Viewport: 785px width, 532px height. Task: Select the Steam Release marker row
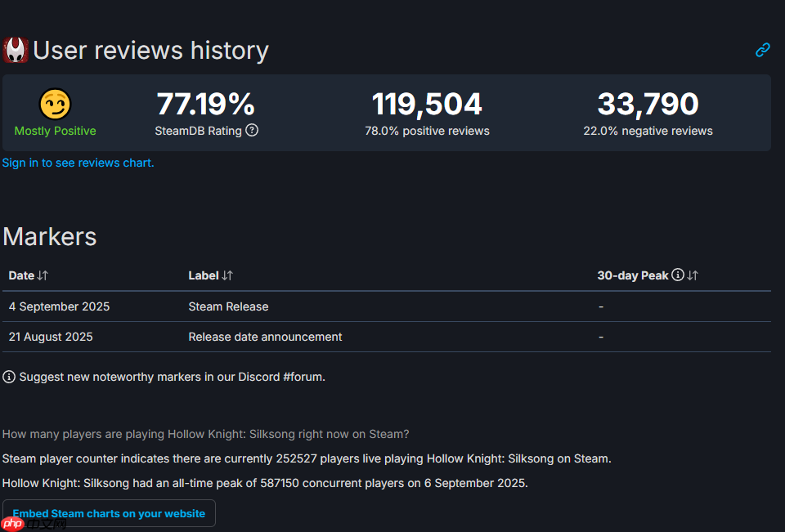228,306
